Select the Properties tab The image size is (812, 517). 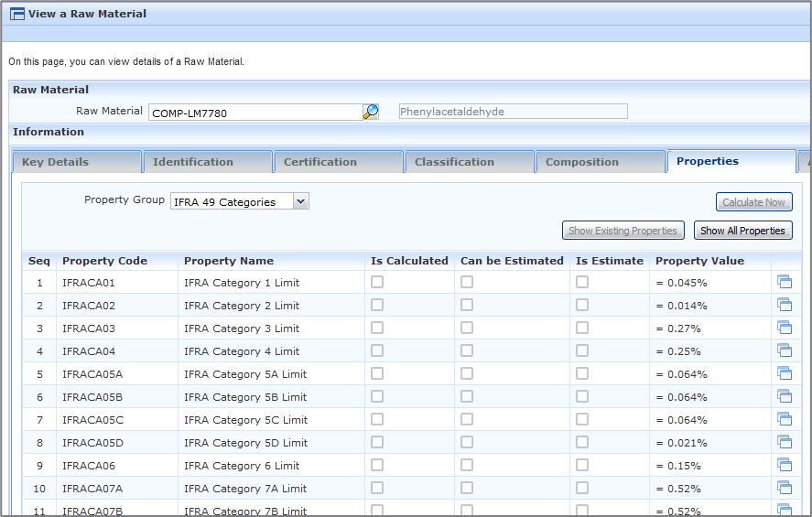pos(731,161)
